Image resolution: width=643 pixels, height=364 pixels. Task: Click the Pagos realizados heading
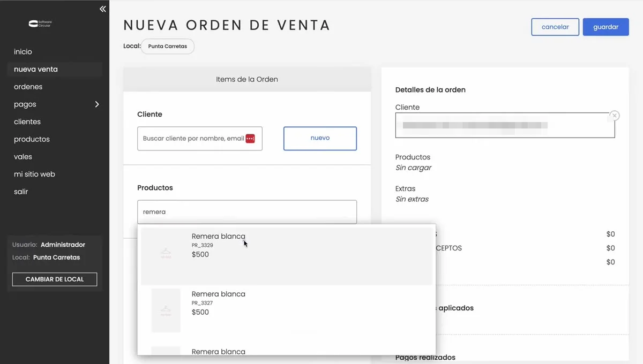coord(425,358)
